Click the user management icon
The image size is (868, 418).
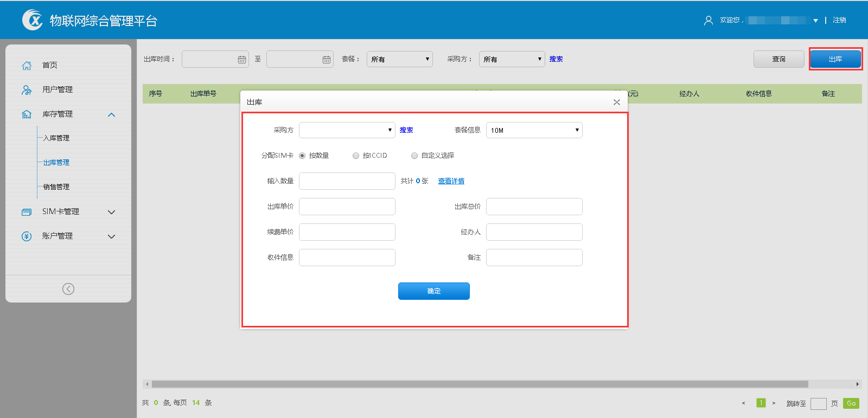27,90
